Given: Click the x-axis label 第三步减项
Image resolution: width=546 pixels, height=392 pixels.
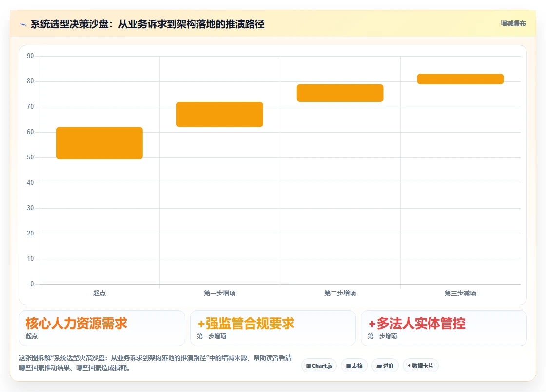Looking at the screenshot, I should coord(460,293).
